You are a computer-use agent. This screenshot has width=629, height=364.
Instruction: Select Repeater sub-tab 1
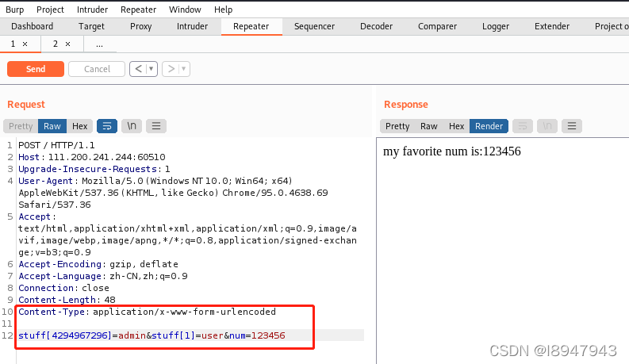click(13, 44)
